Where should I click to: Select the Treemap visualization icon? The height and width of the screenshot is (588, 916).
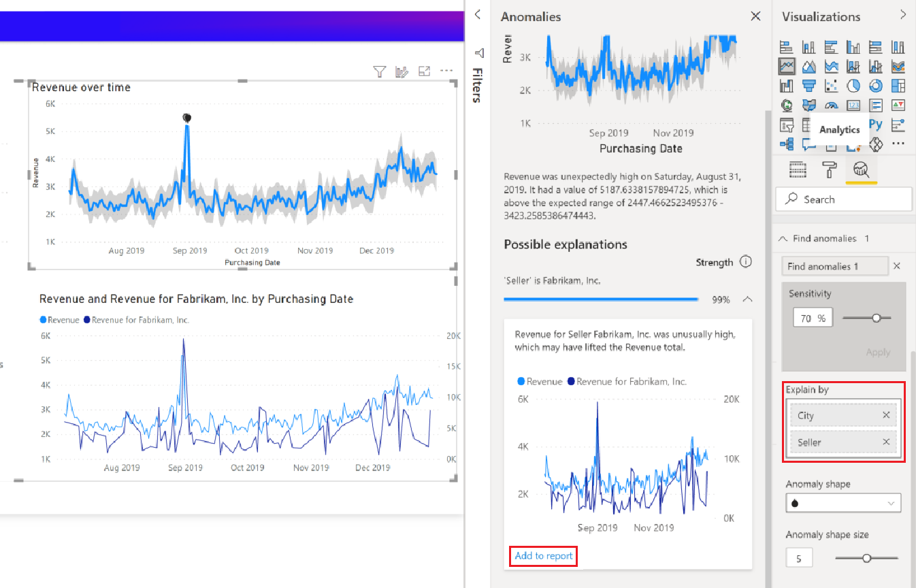898,86
